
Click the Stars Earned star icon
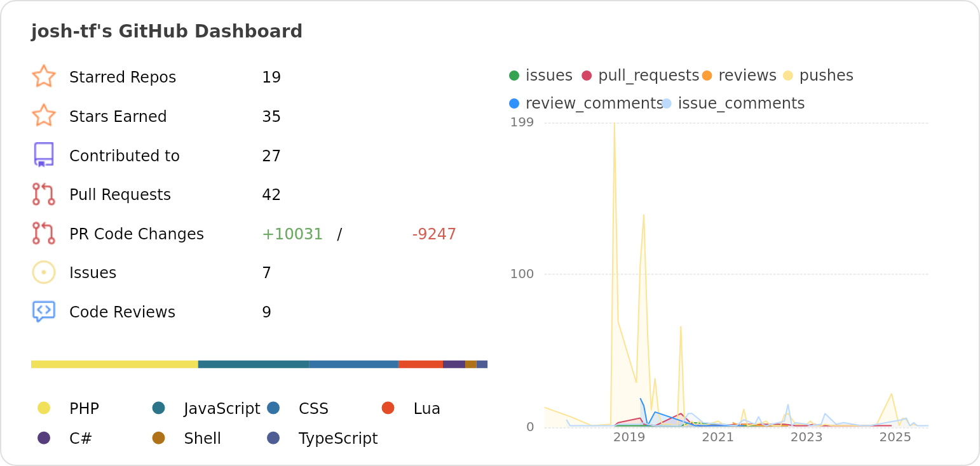click(43, 116)
